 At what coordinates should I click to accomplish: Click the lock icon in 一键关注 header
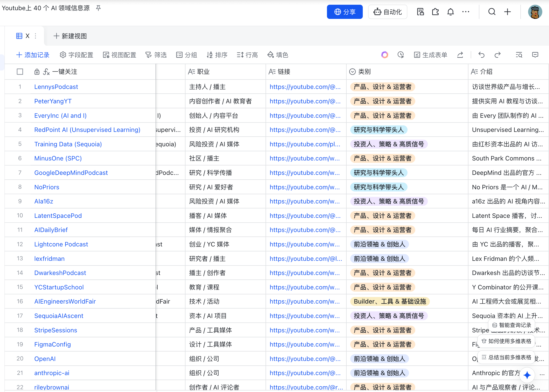point(37,72)
